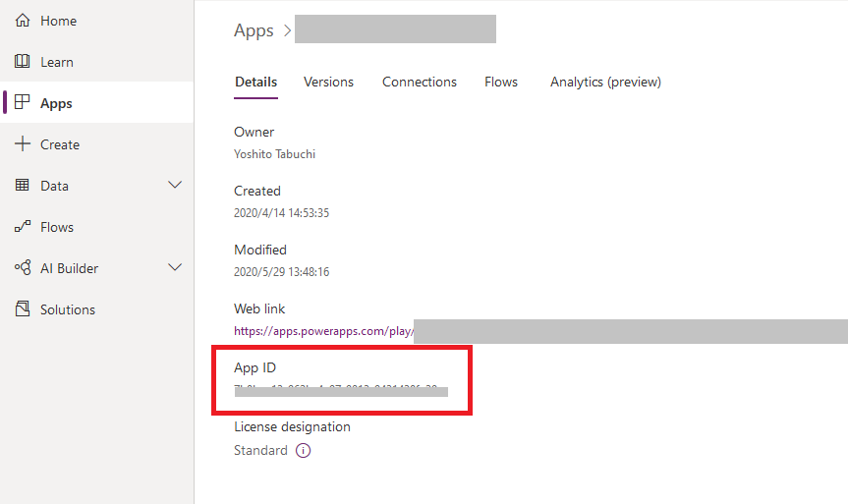Select Apps label in left sidebar

(x=56, y=103)
